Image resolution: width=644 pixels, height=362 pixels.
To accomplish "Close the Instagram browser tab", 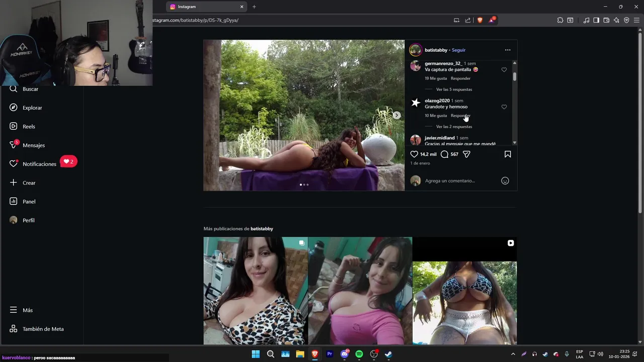I will click(x=242, y=7).
